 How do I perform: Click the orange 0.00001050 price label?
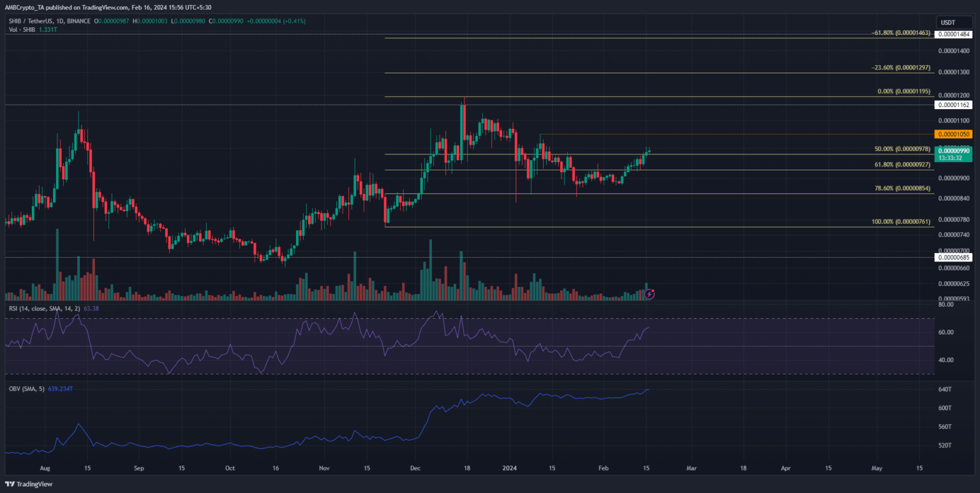coord(953,134)
